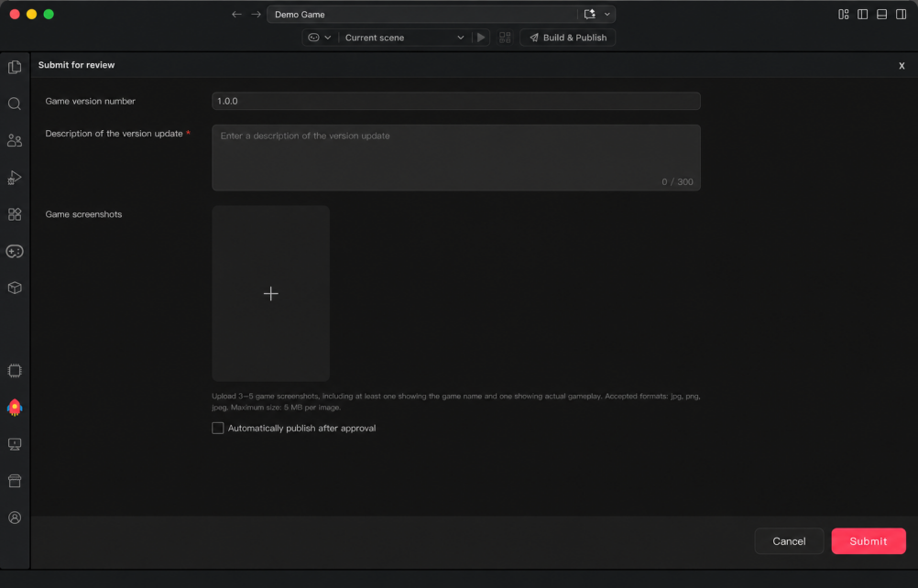This screenshot has height=588, width=918.
Task: Open the Run and Debug sidebar icon
Action: pos(15,178)
